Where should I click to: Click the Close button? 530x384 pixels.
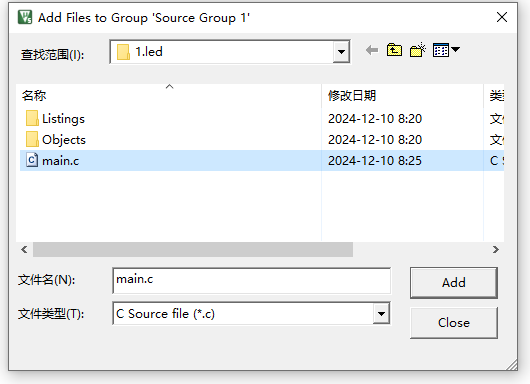click(x=454, y=322)
